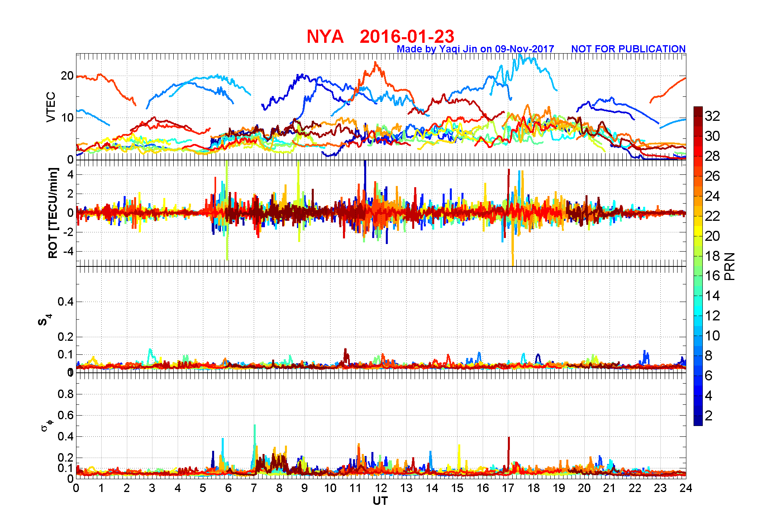Viewport: 762px width, 532px height.
Task: Select tick "2" on the PRN colorbar
Action: pos(709,416)
